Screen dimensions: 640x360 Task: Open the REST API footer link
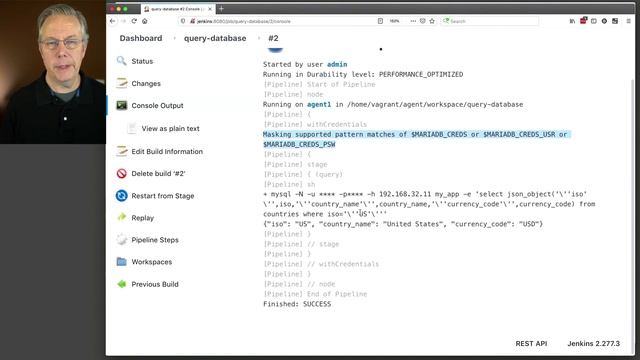pyautogui.click(x=531, y=343)
